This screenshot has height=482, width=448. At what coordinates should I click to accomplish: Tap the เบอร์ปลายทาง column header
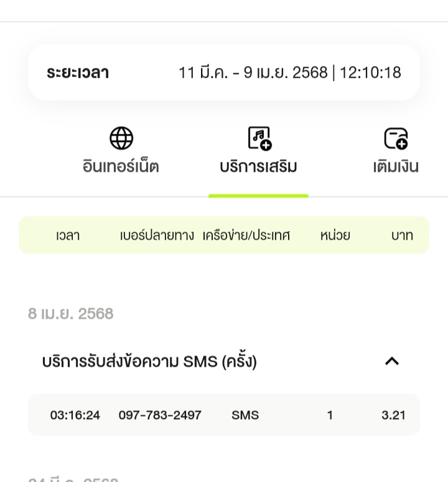click(157, 235)
